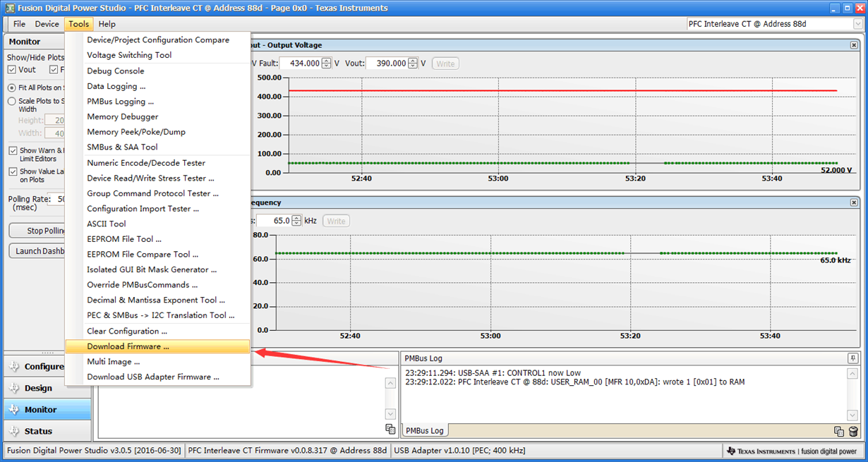Select the PMBus Log tab
Screen dimensions: 868x462
423,430
